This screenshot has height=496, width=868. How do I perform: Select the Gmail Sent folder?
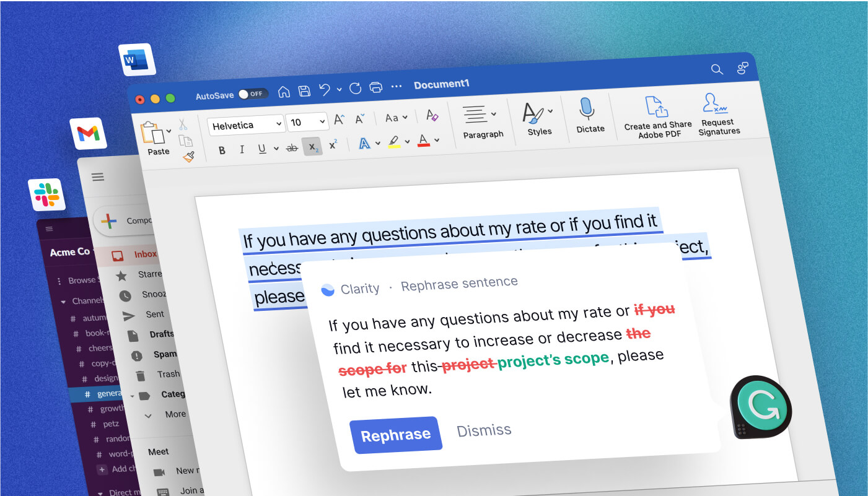click(x=154, y=314)
